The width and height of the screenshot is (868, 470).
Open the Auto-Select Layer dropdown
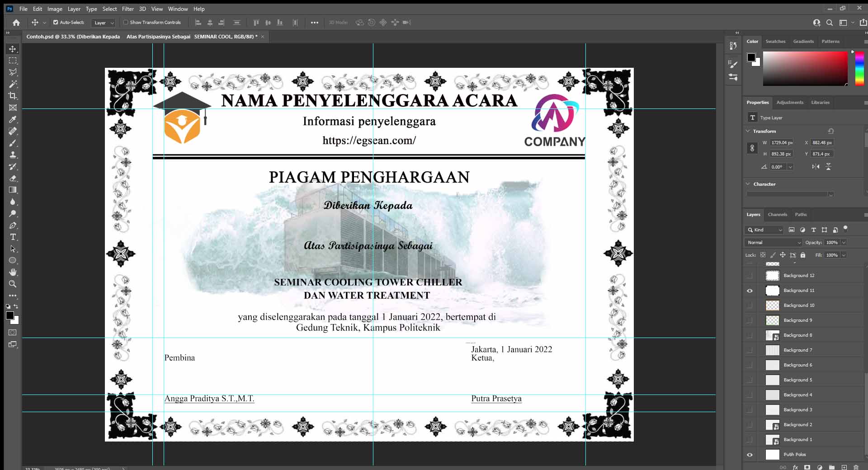pyautogui.click(x=104, y=23)
